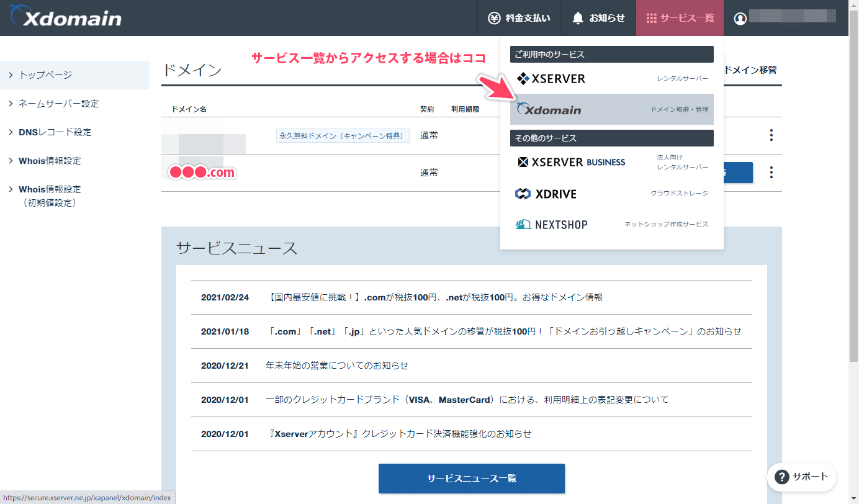859x504 pixels.
Task: Click the blue button in ●●●.com row
Action: [738, 172]
